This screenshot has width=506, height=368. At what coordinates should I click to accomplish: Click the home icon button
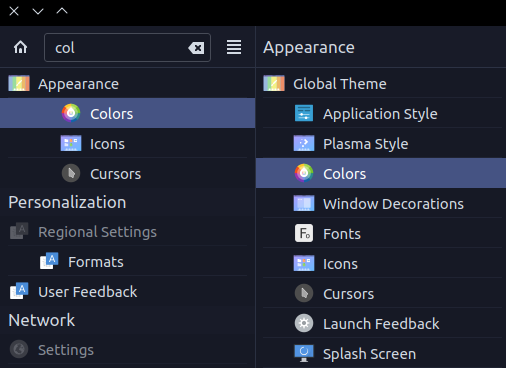[20, 47]
